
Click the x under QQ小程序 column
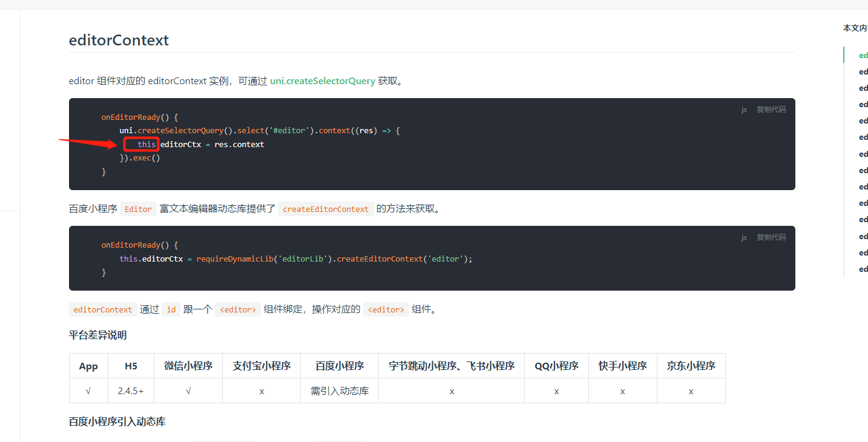point(556,391)
